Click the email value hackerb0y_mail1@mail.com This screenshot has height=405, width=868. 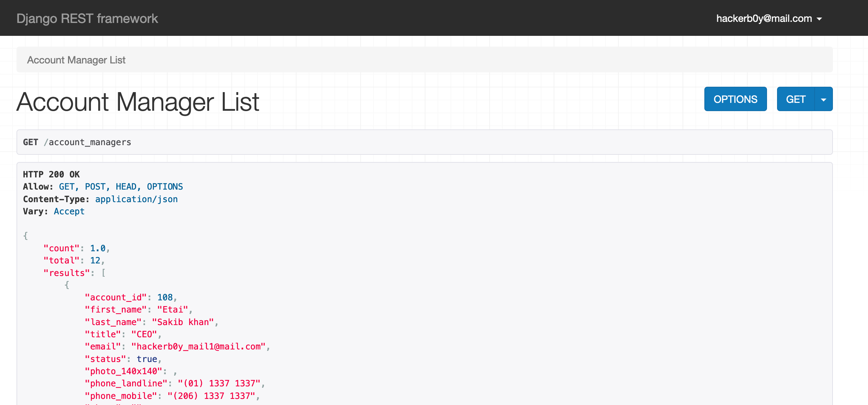pyautogui.click(x=198, y=347)
